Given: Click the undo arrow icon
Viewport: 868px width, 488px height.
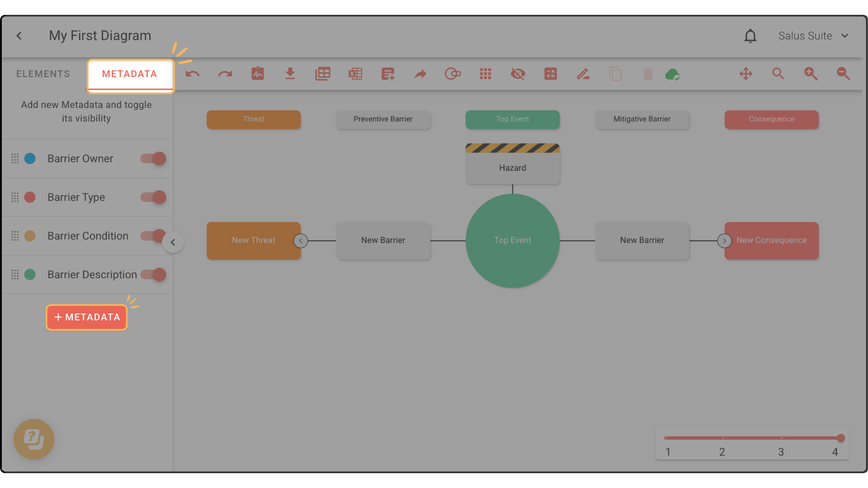Looking at the screenshot, I should coord(193,74).
